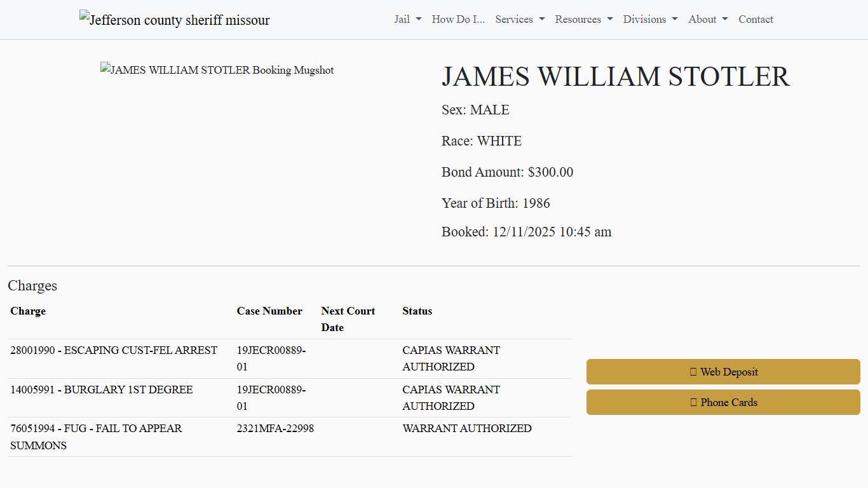Click the JAMES WILLIAM STOTLER heading
This screenshot has width=868, height=488.
click(616, 76)
